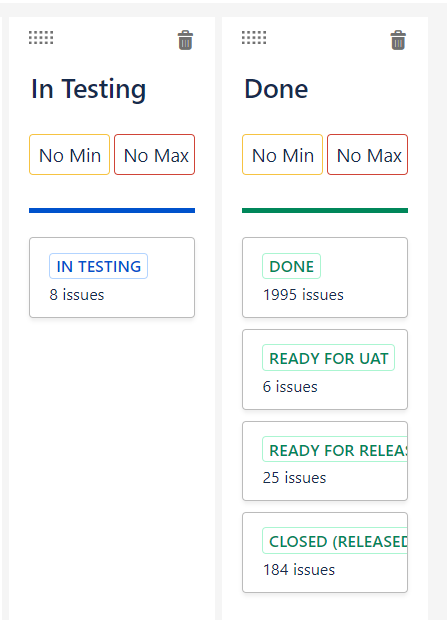Click the In Testing column drag handle

(41, 38)
